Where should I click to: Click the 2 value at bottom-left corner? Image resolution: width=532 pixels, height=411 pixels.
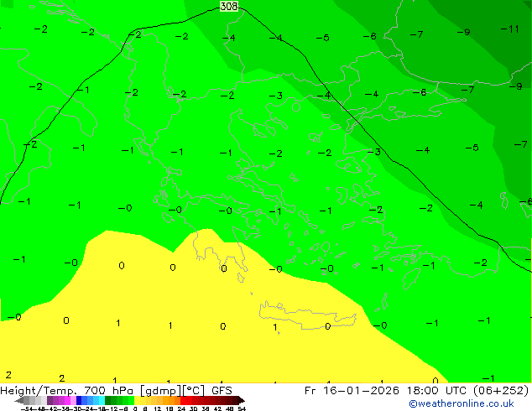tap(9, 375)
